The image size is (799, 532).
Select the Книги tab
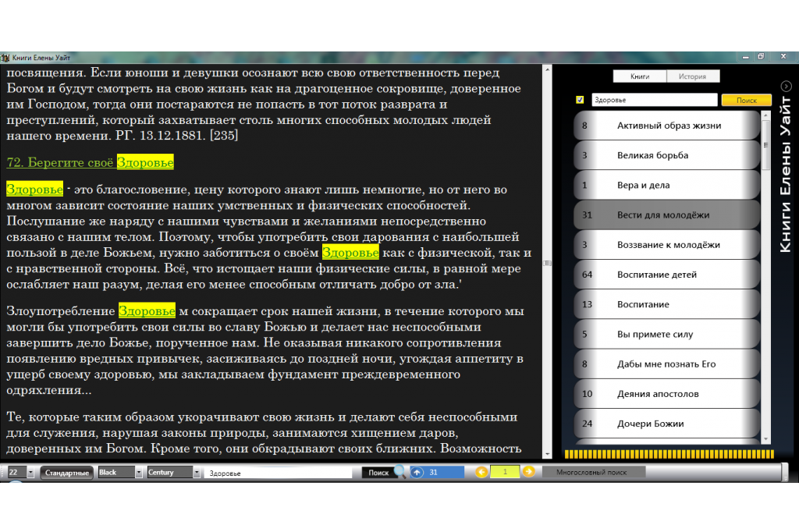(640, 76)
